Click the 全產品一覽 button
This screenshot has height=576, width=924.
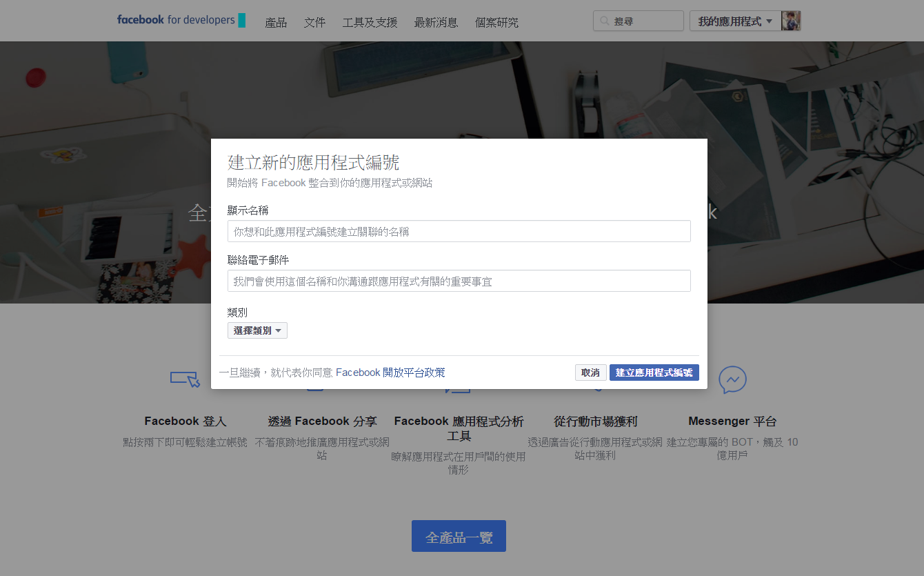coord(459,536)
